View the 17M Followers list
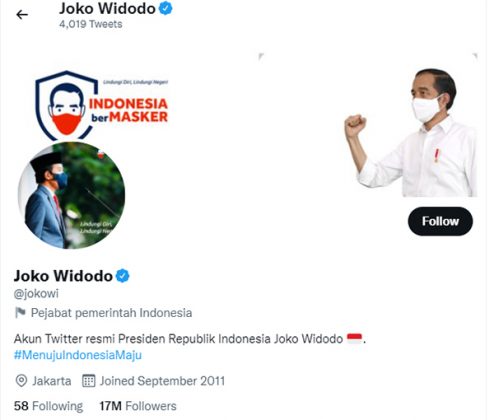The width and height of the screenshot is (494, 420). 138,406
